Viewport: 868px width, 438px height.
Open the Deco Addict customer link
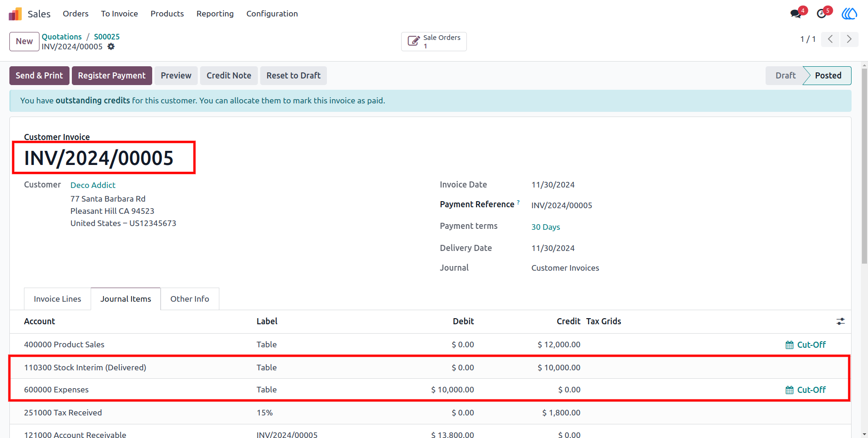pos(93,185)
